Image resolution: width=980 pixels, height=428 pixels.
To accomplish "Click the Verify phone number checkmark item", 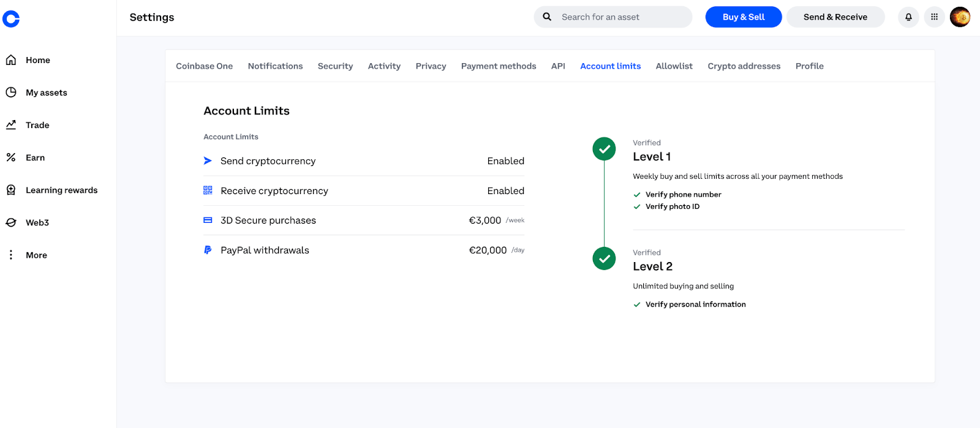I will point(683,195).
